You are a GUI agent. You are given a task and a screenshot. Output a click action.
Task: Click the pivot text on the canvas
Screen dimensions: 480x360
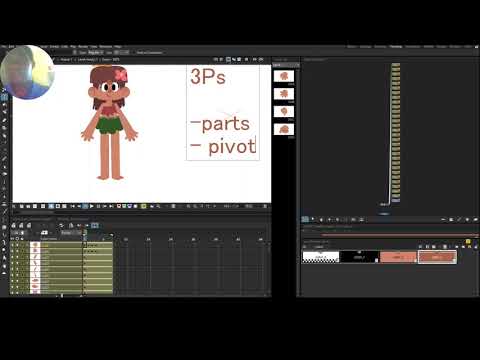click(x=232, y=147)
